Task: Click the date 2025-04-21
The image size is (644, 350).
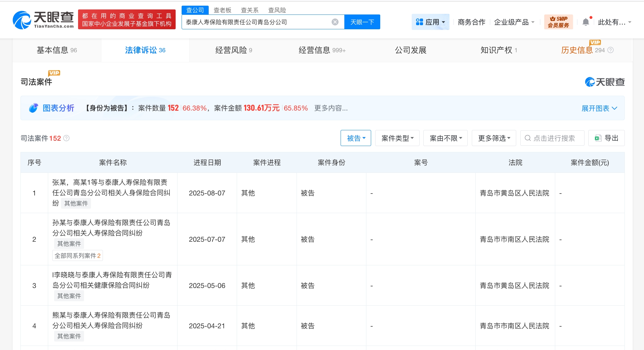Action: [207, 326]
